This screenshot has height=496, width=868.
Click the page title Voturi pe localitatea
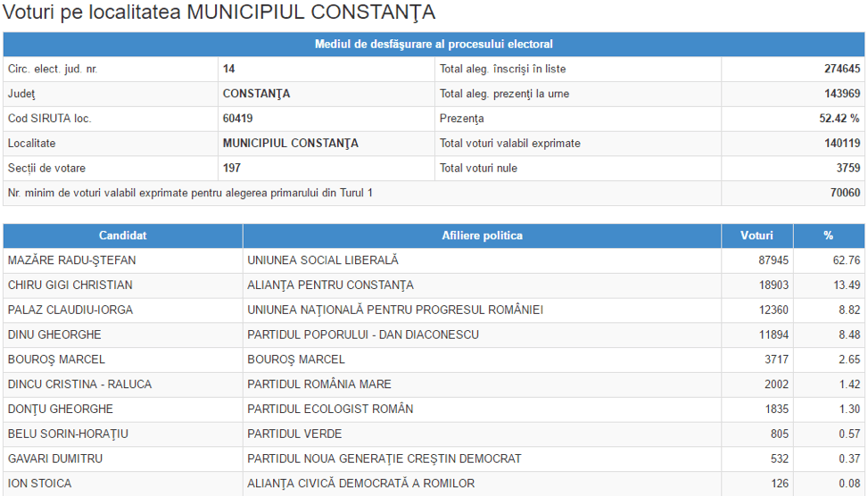(219, 12)
